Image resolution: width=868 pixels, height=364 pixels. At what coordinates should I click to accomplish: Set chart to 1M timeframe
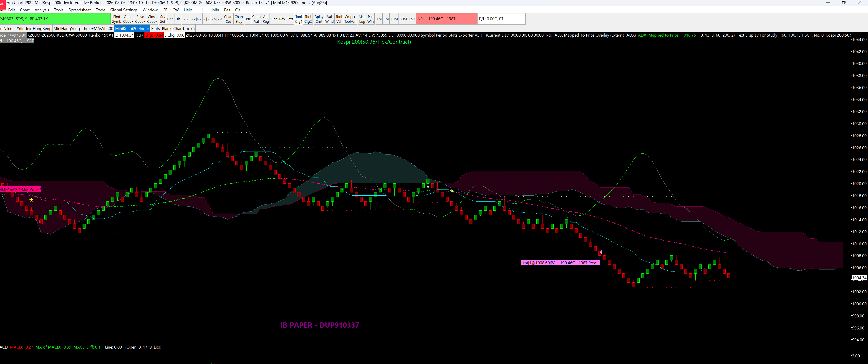(379, 19)
